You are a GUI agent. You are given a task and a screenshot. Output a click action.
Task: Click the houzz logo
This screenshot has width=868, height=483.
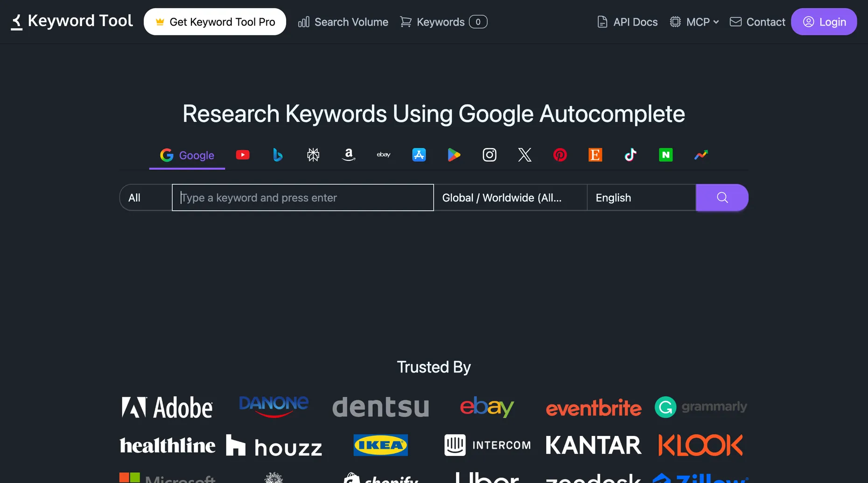pos(274,445)
